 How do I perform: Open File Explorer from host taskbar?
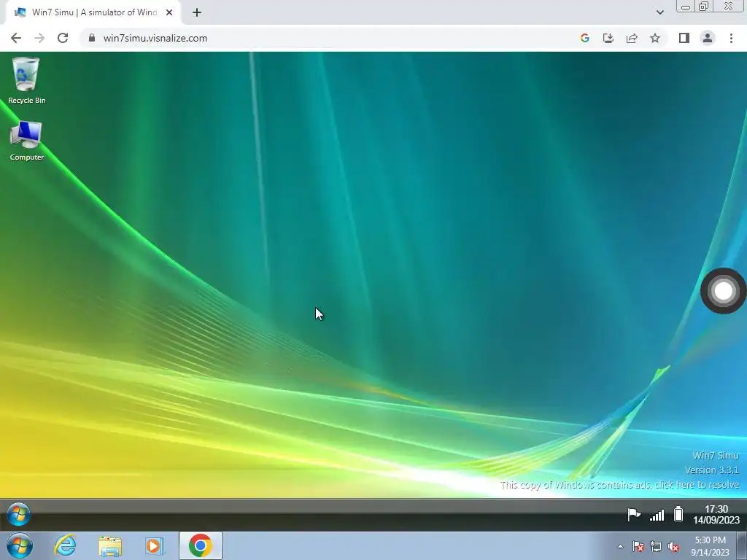[x=110, y=545]
